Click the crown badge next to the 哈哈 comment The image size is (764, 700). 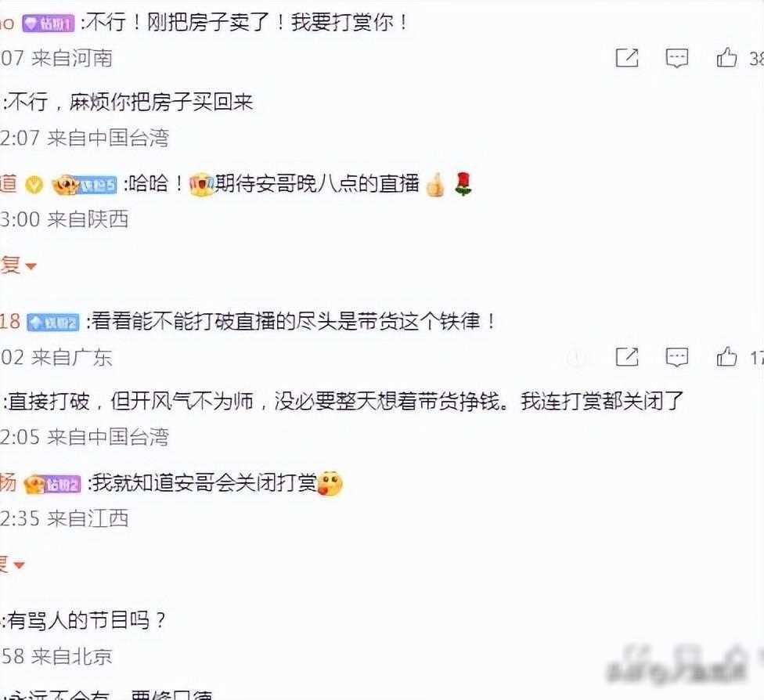[x=84, y=185]
